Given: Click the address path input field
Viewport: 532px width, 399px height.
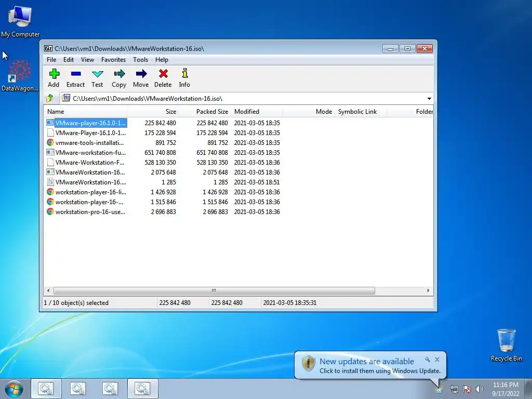Looking at the screenshot, I should pyautogui.click(x=243, y=99).
